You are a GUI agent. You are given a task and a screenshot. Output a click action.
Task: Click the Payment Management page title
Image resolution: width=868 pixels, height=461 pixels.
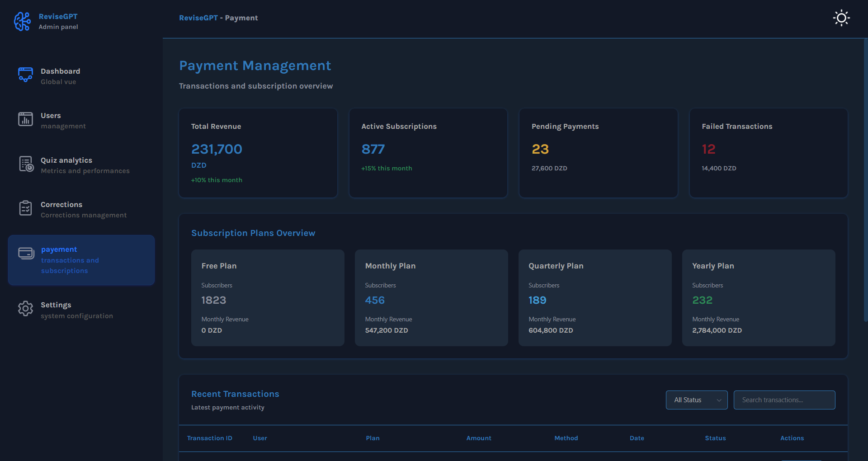(255, 66)
